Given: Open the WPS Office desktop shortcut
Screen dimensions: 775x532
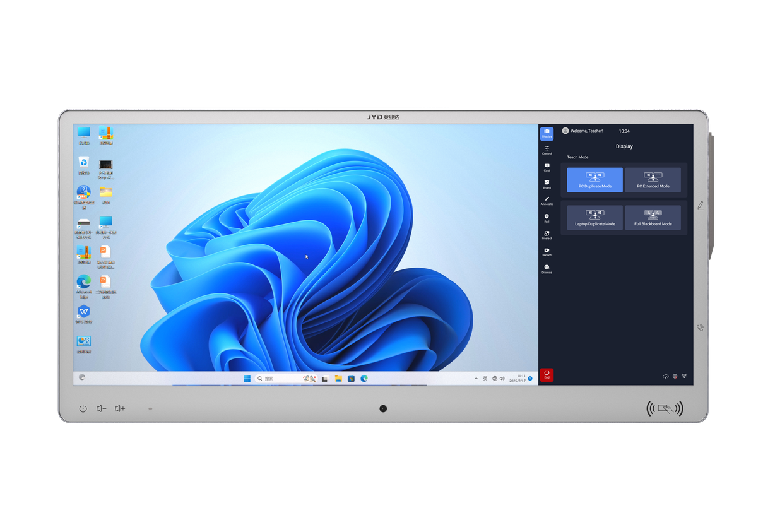Looking at the screenshot, I should (x=83, y=314).
